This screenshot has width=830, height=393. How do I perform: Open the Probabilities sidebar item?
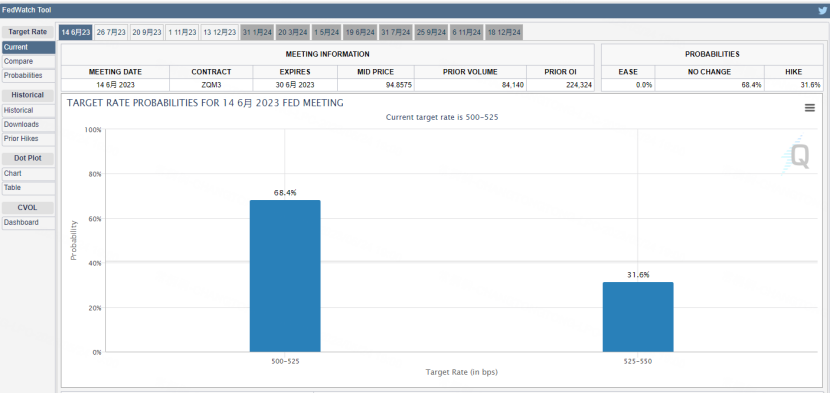28,76
